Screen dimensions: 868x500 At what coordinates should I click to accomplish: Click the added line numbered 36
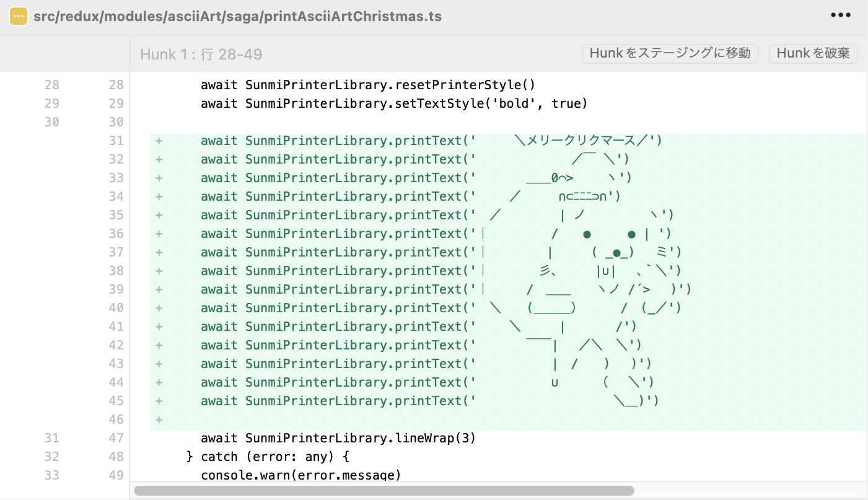(x=508, y=234)
